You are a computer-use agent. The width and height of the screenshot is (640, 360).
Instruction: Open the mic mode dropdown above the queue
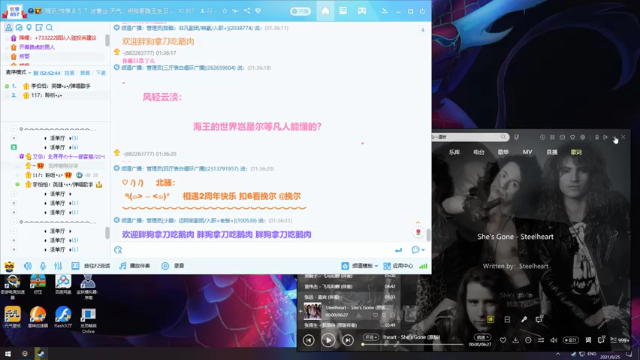pos(18,73)
